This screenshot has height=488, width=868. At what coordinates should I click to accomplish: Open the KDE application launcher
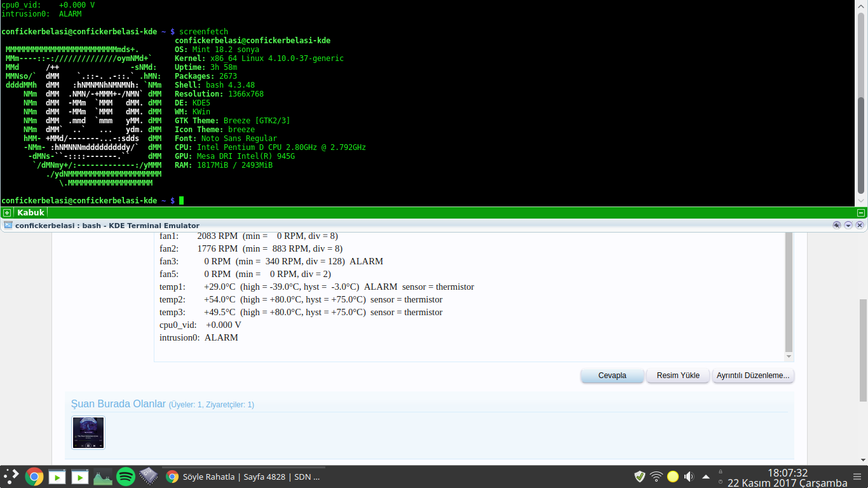click(11, 477)
